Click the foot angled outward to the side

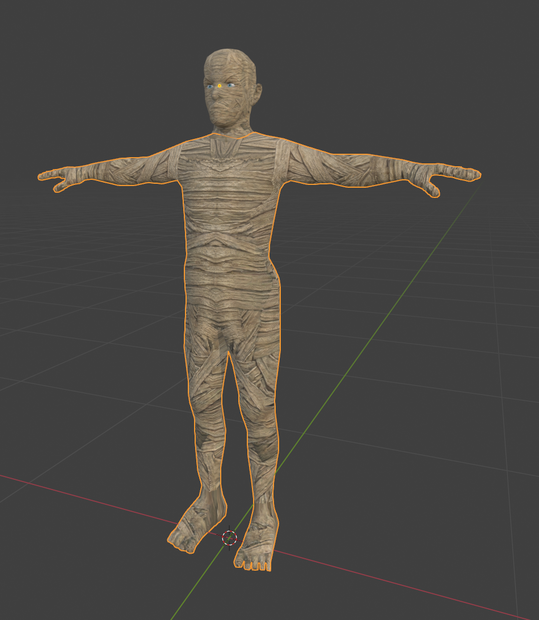pos(197,522)
